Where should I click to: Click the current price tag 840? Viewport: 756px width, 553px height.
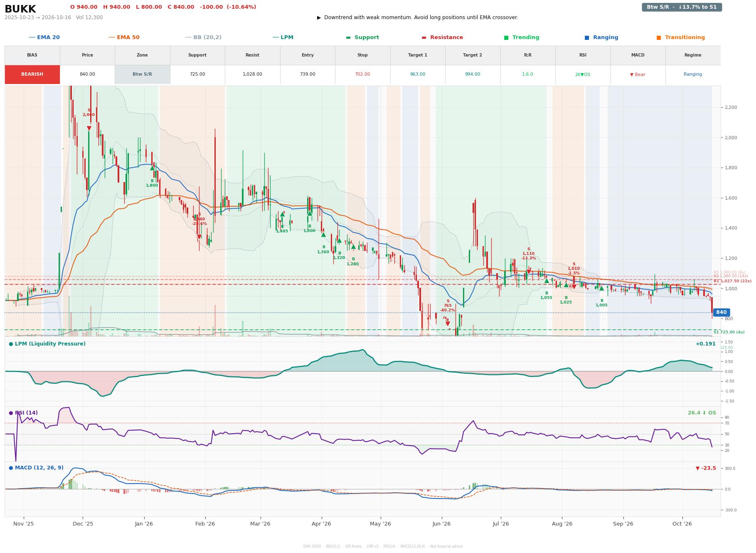[721, 312]
